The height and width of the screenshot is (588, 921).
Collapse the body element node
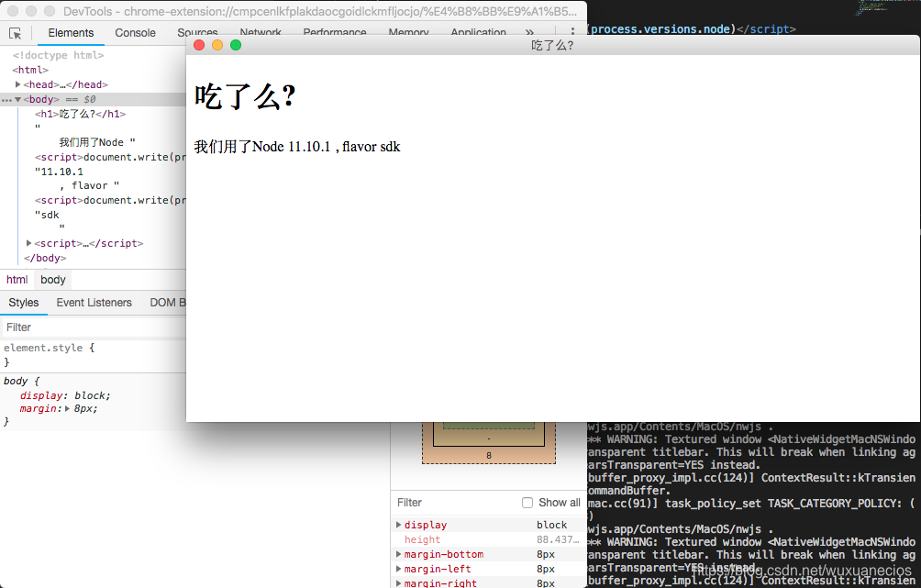pos(18,99)
